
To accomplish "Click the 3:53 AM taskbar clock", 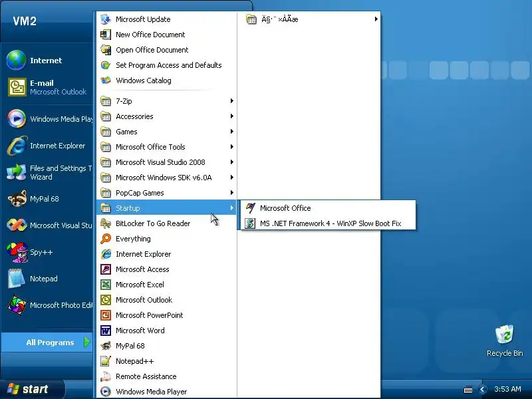I will pos(507,389).
